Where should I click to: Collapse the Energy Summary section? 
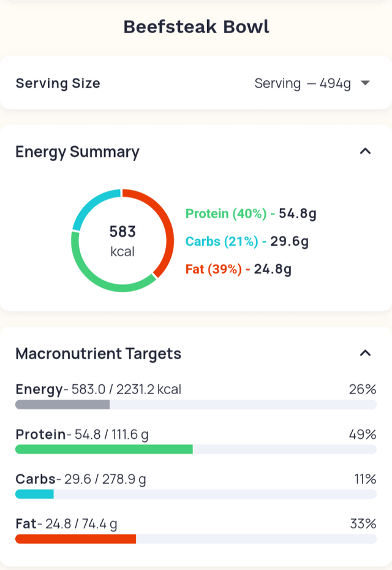[x=366, y=151]
